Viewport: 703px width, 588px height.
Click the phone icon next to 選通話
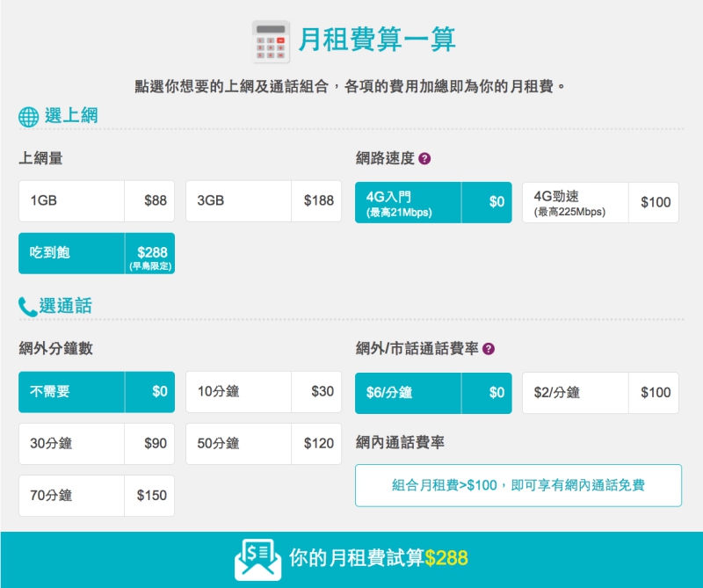click(27, 307)
